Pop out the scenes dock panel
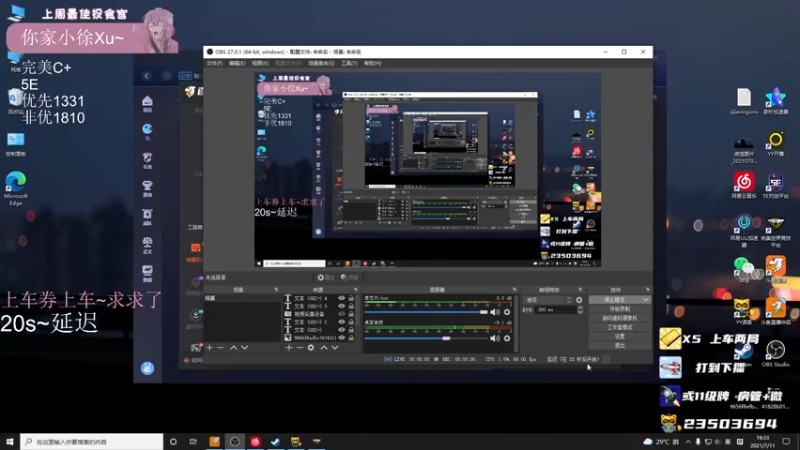 [x=276, y=290]
